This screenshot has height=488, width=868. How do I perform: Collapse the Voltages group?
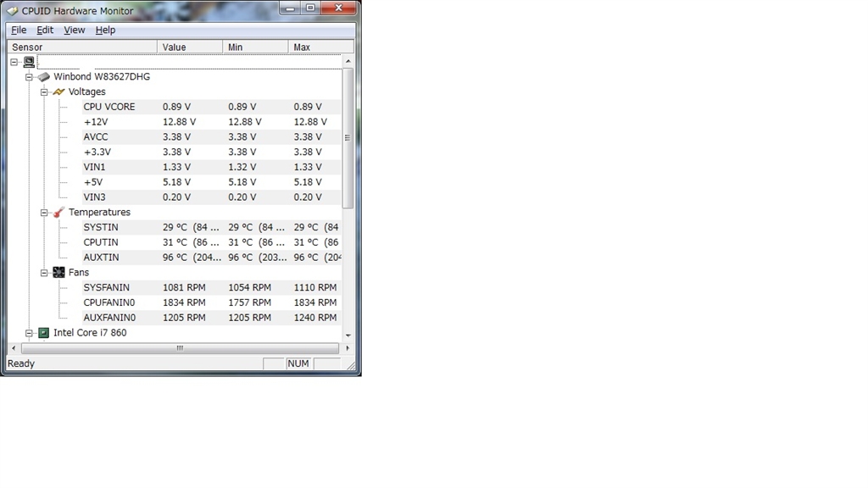44,91
